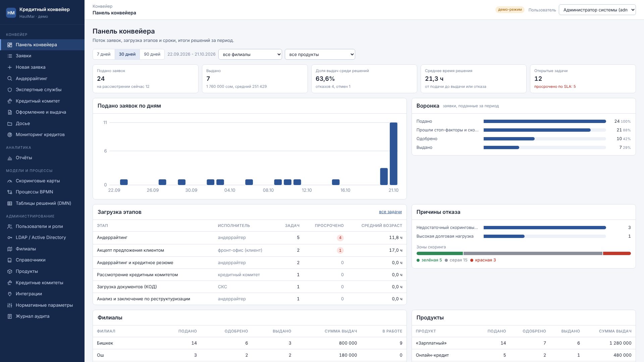Click the shield icon for Экспертные службы

pos(10,90)
